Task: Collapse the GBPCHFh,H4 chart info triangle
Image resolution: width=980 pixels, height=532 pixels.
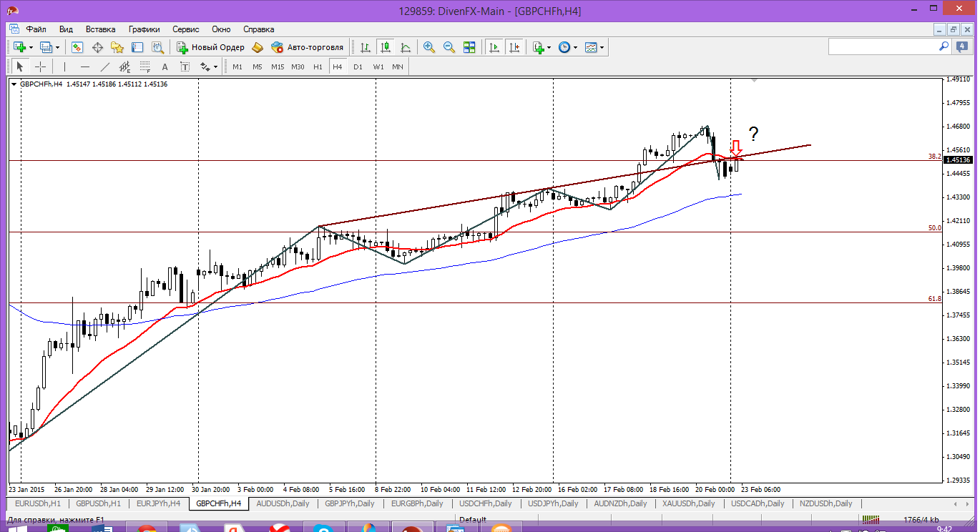Action: tap(14, 84)
